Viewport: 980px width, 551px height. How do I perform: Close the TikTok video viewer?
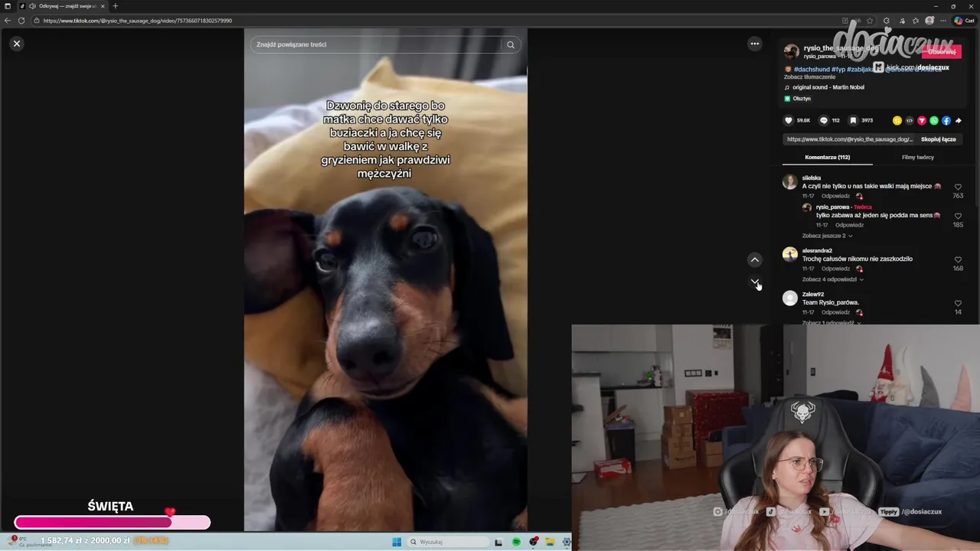click(x=17, y=44)
